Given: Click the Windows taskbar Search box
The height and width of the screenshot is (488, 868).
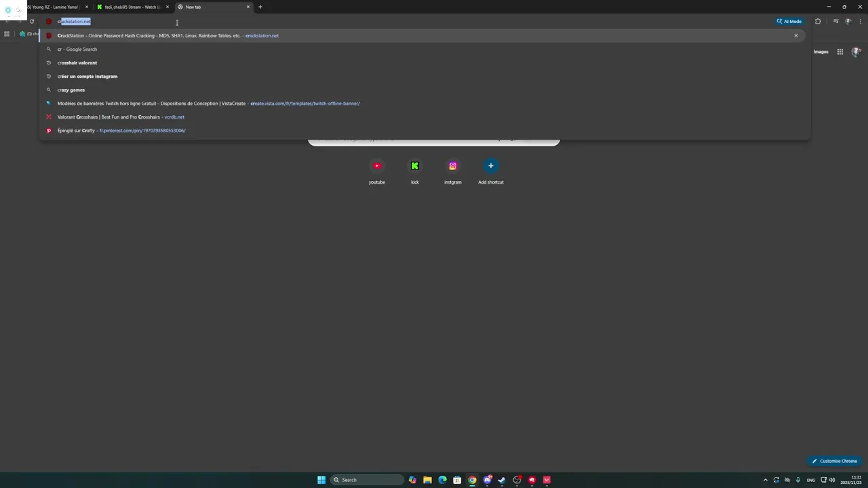Looking at the screenshot, I should point(367,480).
